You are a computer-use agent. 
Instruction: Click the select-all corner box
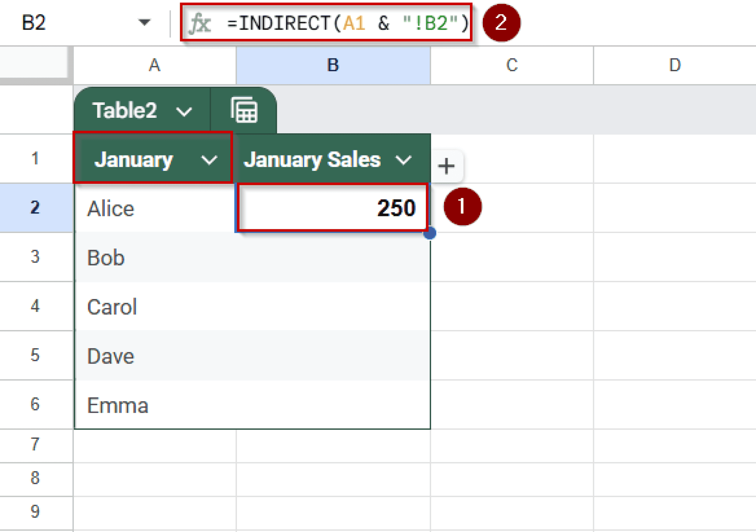(x=34, y=62)
